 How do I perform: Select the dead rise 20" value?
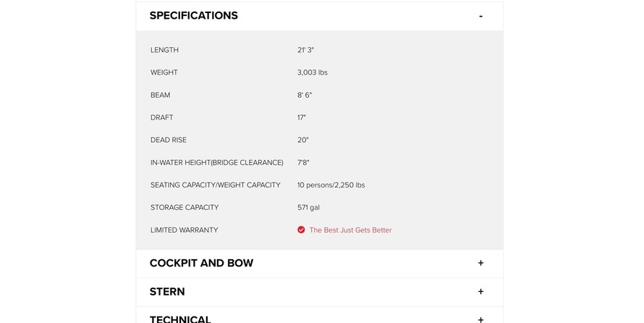(x=302, y=140)
